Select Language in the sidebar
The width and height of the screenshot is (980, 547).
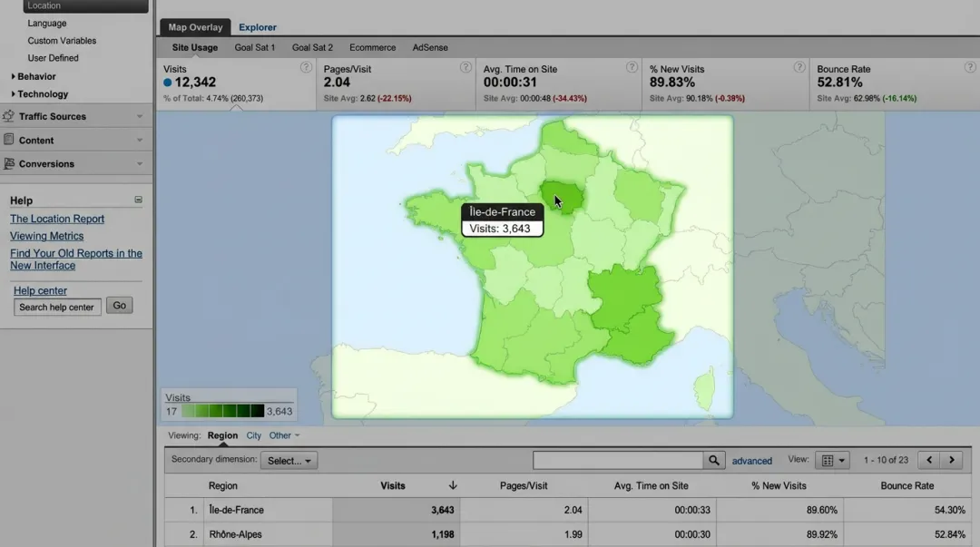[47, 23]
